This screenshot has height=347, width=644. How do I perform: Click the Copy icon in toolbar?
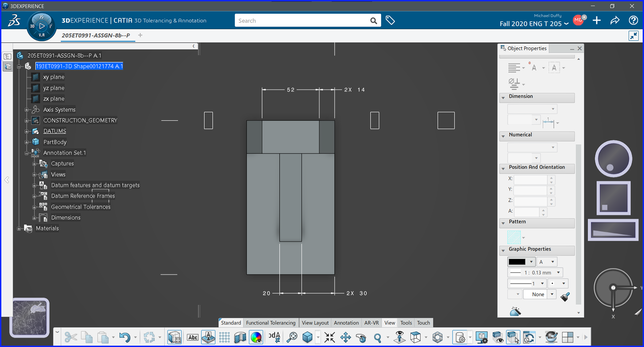coord(87,337)
